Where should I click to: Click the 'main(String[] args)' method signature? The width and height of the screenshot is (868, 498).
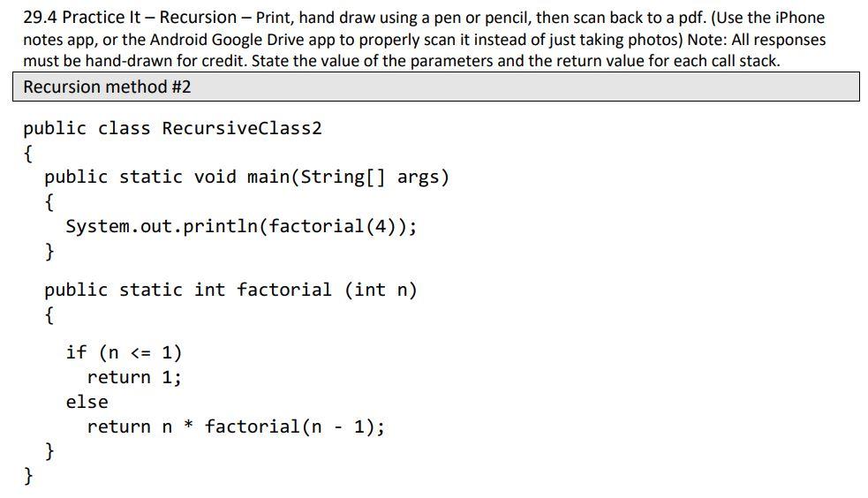tap(348, 177)
